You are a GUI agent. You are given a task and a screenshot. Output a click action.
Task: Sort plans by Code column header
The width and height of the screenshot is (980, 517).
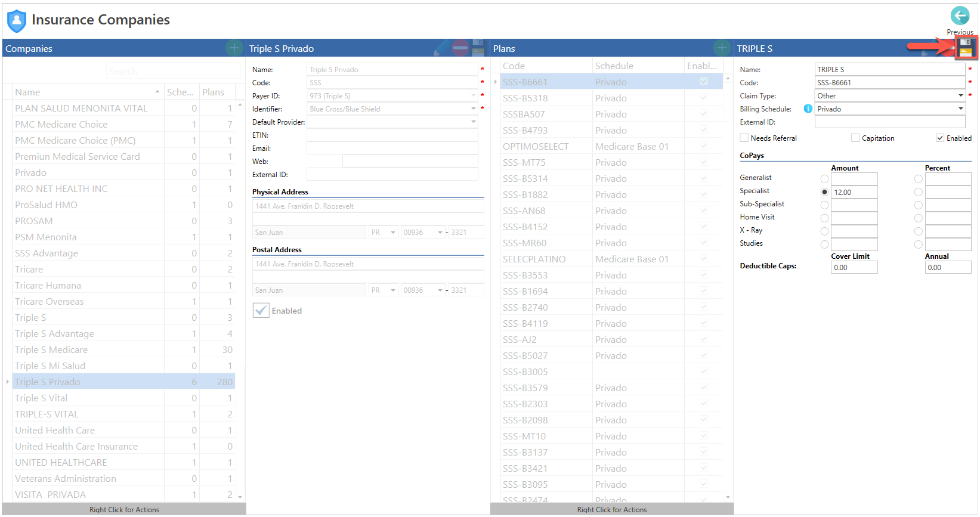(546, 66)
